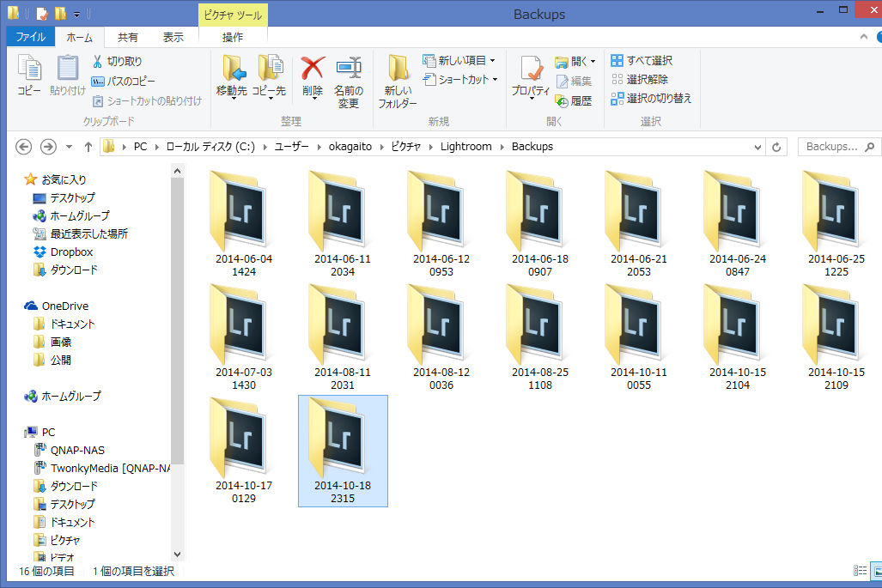Collapse the ribbon with the chevron
The height and width of the screenshot is (588, 882).
(864, 37)
